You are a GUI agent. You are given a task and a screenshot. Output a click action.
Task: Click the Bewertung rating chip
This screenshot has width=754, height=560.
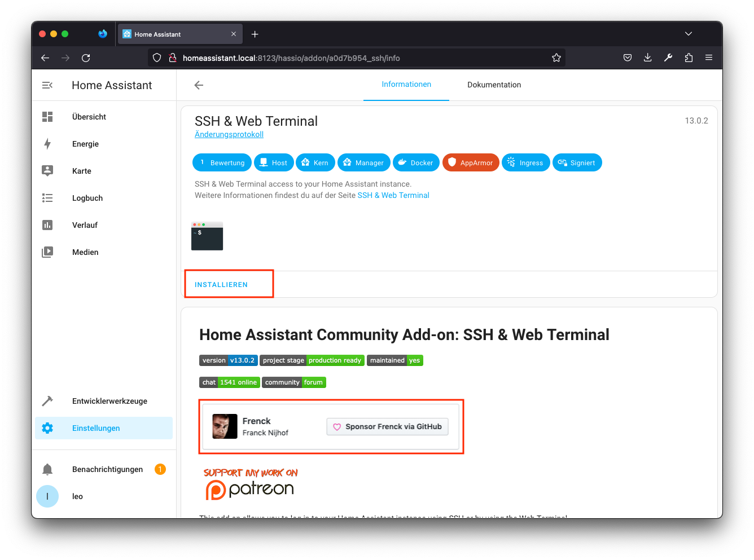[x=222, y=162]
